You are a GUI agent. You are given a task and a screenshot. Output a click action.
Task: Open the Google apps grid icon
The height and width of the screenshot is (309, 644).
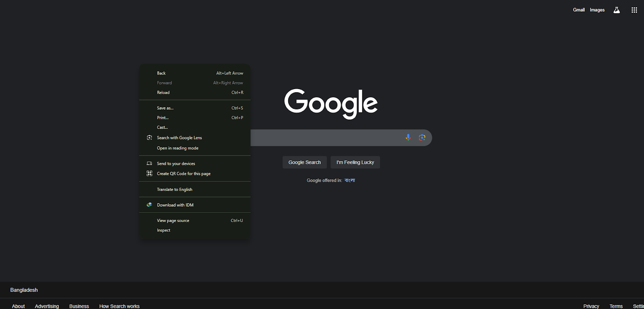pyautogui.click(x=634, y=10)
